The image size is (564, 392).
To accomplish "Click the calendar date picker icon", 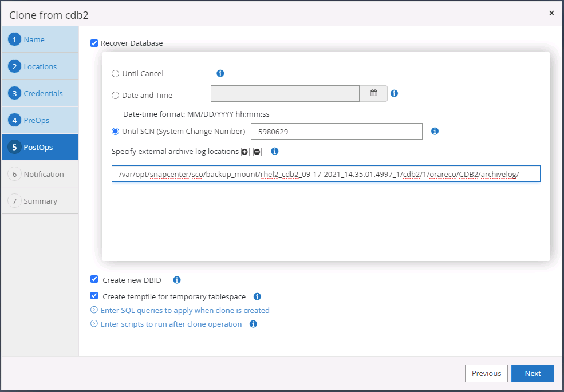I will (374, 93).
